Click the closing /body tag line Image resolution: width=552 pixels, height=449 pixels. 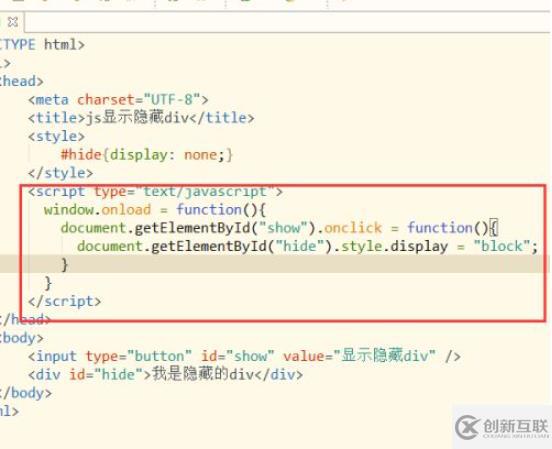26,393
